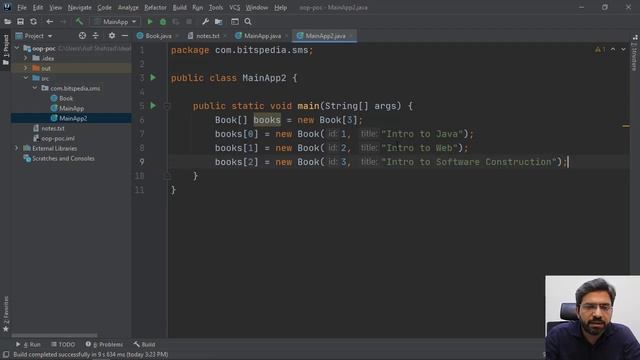This screenshot has height=360, width=640.
Task: Open the Navigate menu
Action: pos(80,7)
